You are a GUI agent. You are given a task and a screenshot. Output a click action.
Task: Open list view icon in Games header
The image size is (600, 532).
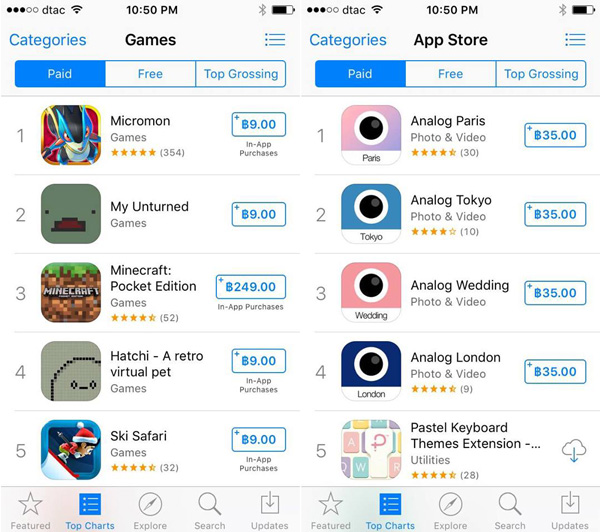(x=275, y=40)
